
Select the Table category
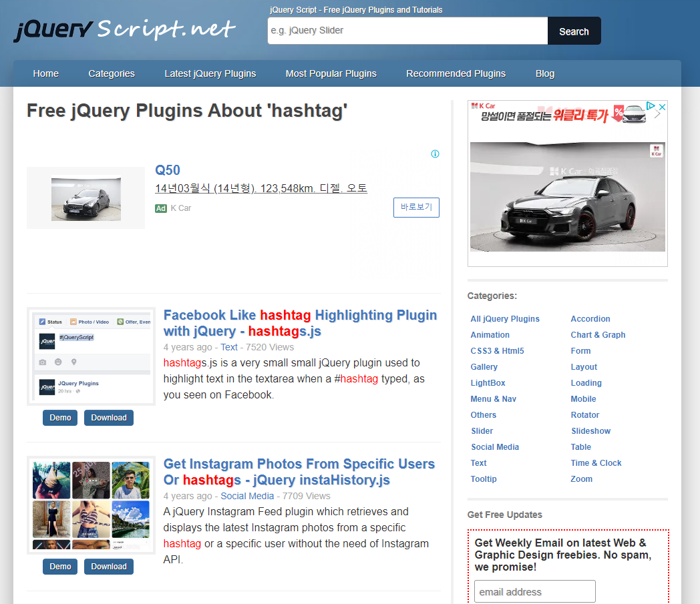coord(581,447)
